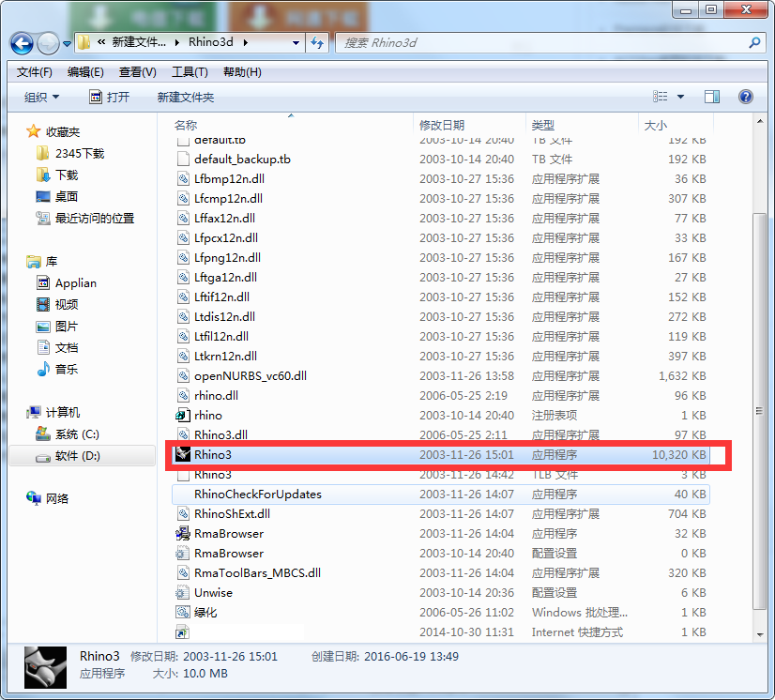Click the vertical scrollbar thumb
775x700 pixels.
(x=760, y=411)
